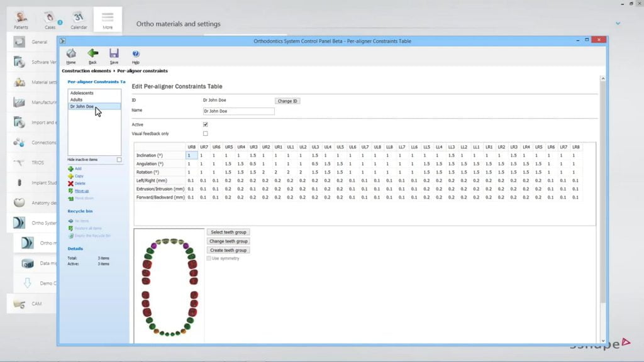The image size is (644, 362).
Task: Copy the selected constraints item
Action: [x=79, y=176]
